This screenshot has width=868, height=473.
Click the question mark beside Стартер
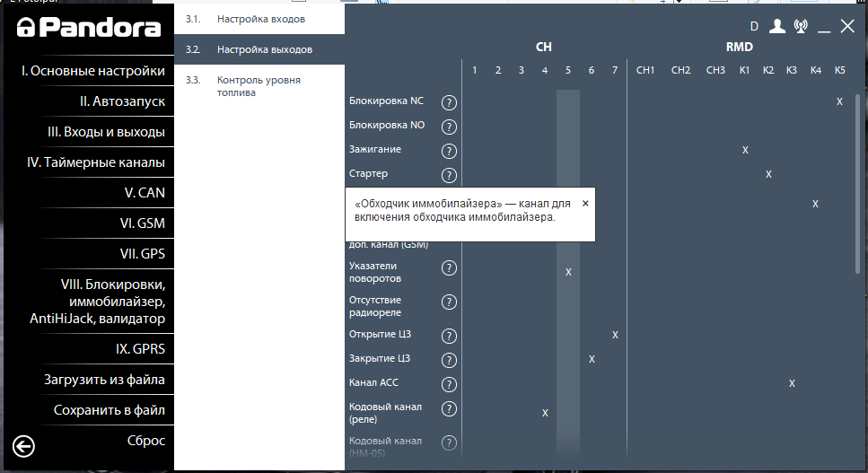click(449, 175)
